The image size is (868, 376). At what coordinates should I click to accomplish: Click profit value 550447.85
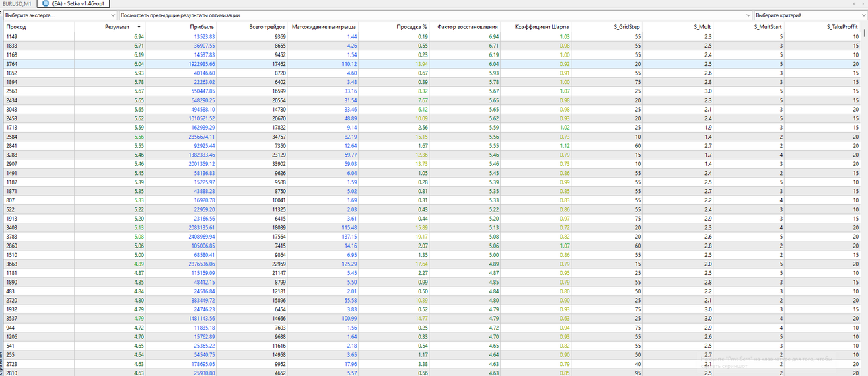coord(202,91)
